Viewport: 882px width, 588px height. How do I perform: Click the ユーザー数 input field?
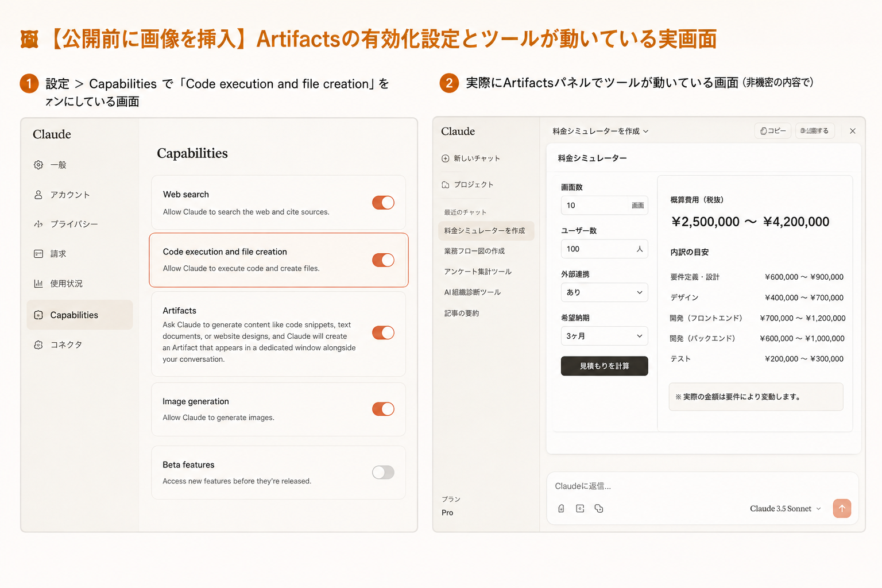click(x=604, y=249)
